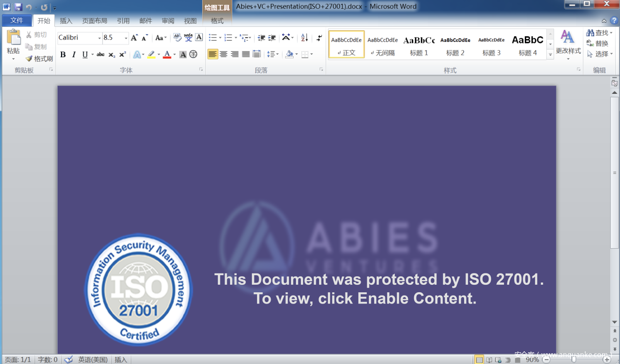Switch to the 格式 Format drawing tools tab
This screenshot has width=620, height=364.
[217, 21]
